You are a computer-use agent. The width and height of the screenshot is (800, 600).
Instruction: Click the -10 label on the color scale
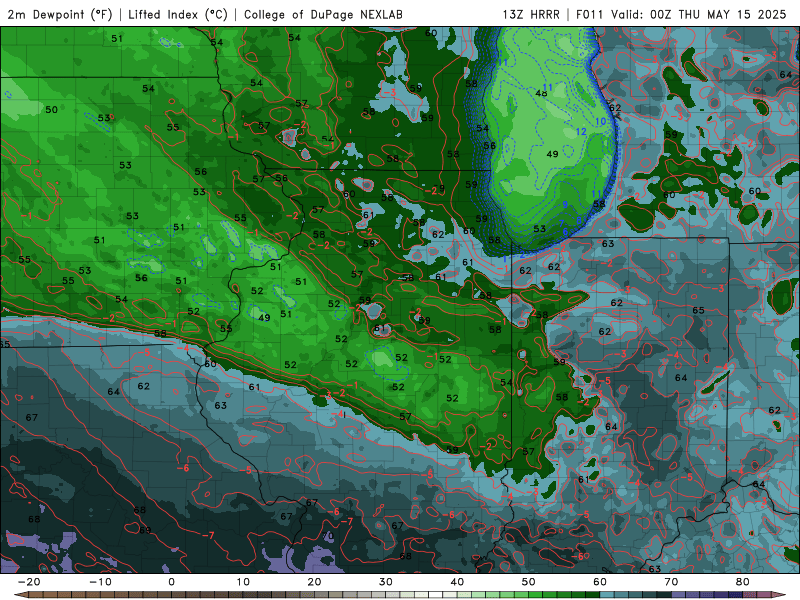[100, 582]
